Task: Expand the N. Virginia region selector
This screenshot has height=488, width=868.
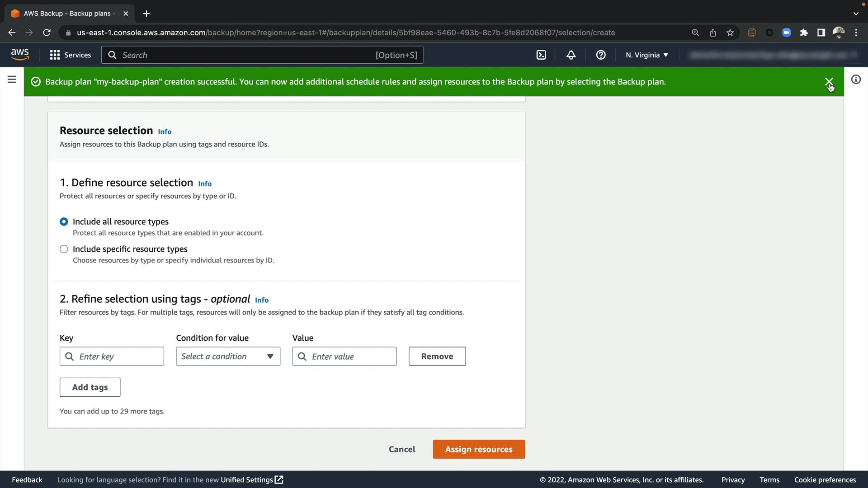Action: [x=646, y=55]
